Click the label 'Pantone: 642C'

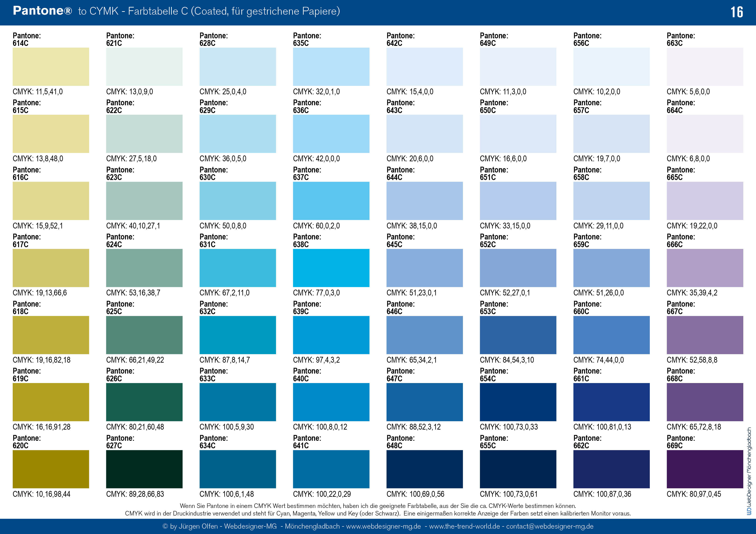401,39
